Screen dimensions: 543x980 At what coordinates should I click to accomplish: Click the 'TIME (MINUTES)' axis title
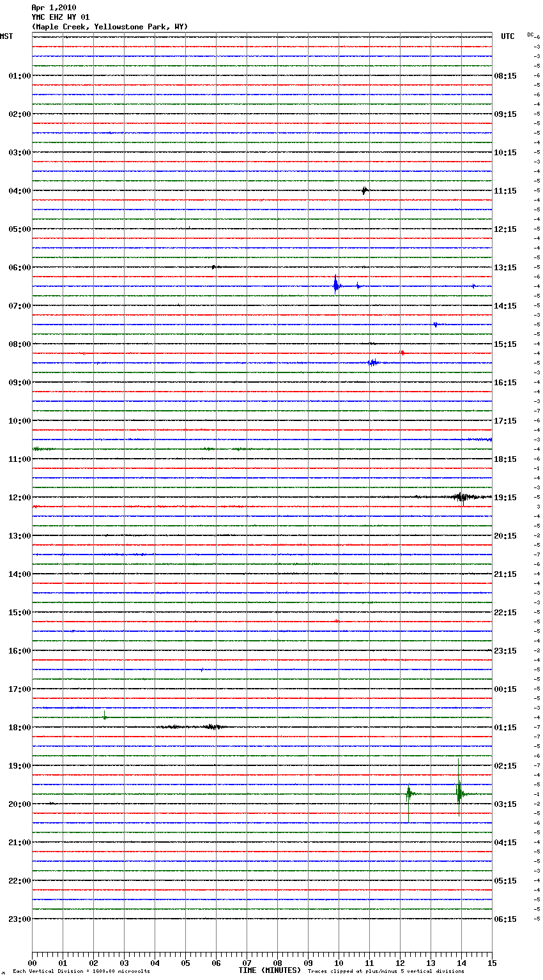(270, 970)
